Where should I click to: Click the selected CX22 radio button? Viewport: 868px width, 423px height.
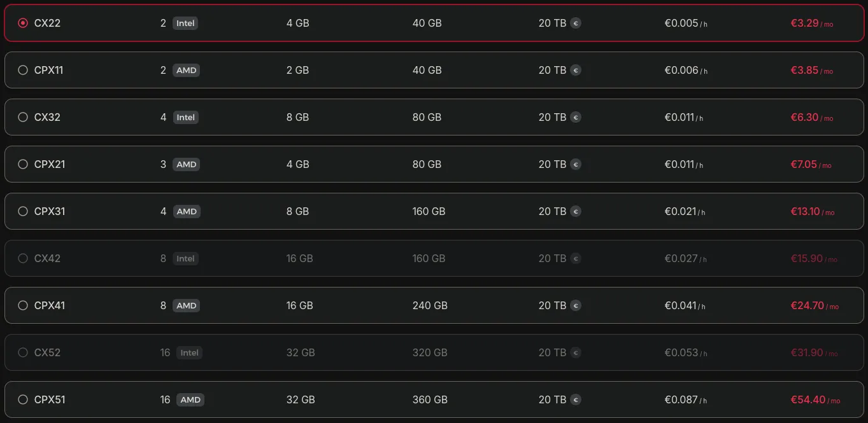(x=23, y=23)
